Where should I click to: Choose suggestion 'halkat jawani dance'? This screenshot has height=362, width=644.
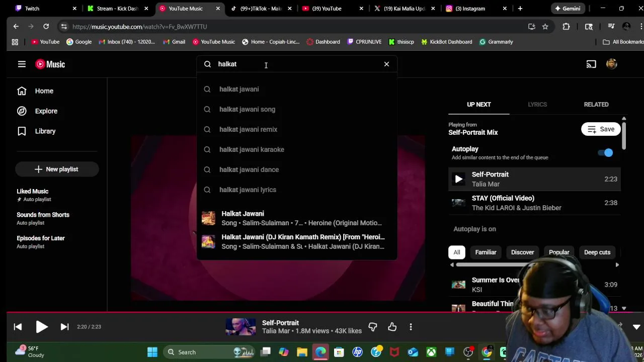coord(297,169)
